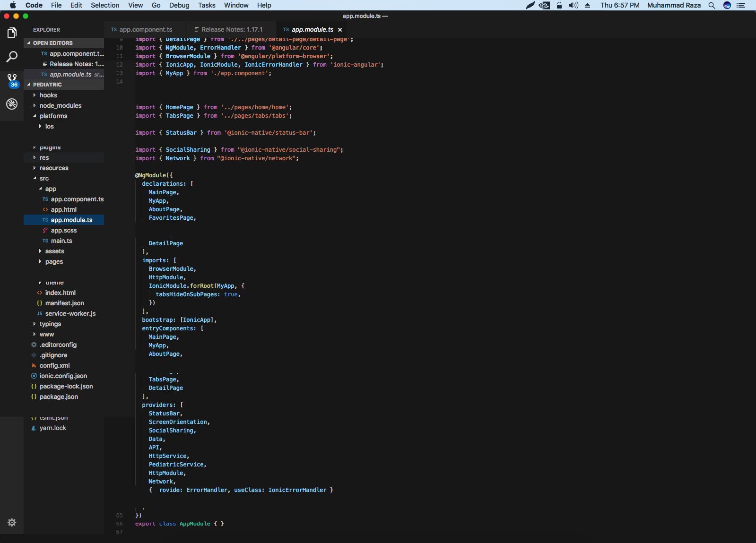
Task: Open manifest.json in explorer tree
Action: (64, 303)
